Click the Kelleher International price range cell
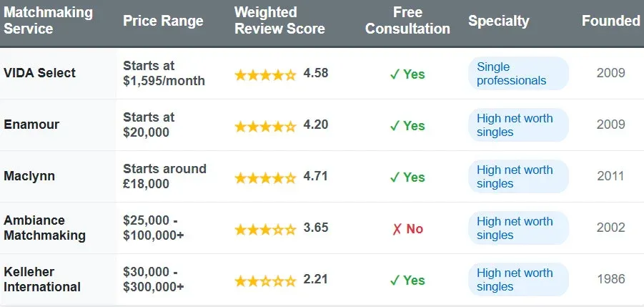This screenshot has height=307, width=644. click(x=154, y=280)
